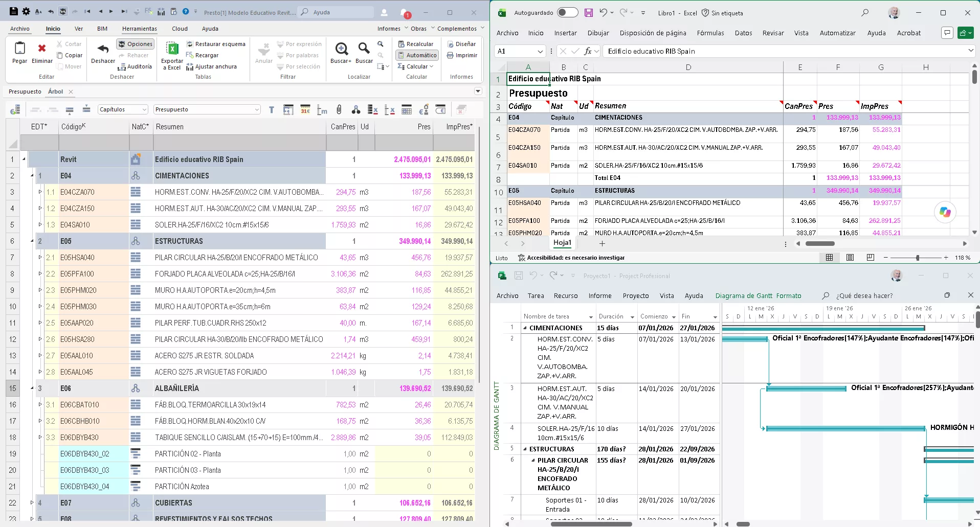This screenshot has height=527, width=980.
Task: Select the Presupuesto window tab in Presto
Action: (25, 91)
